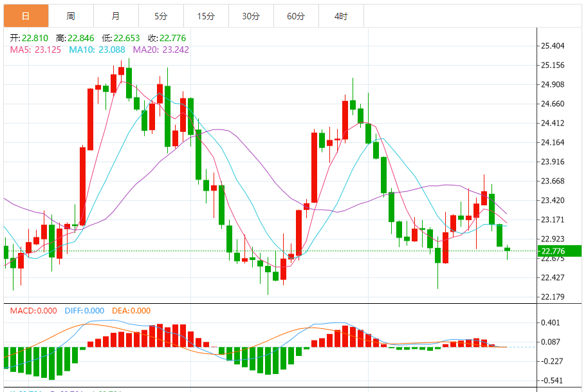This screenshot has width=588, height=392.
Task: Click the 0.087 MACD axis label
Action: click(x=551, y=342)
